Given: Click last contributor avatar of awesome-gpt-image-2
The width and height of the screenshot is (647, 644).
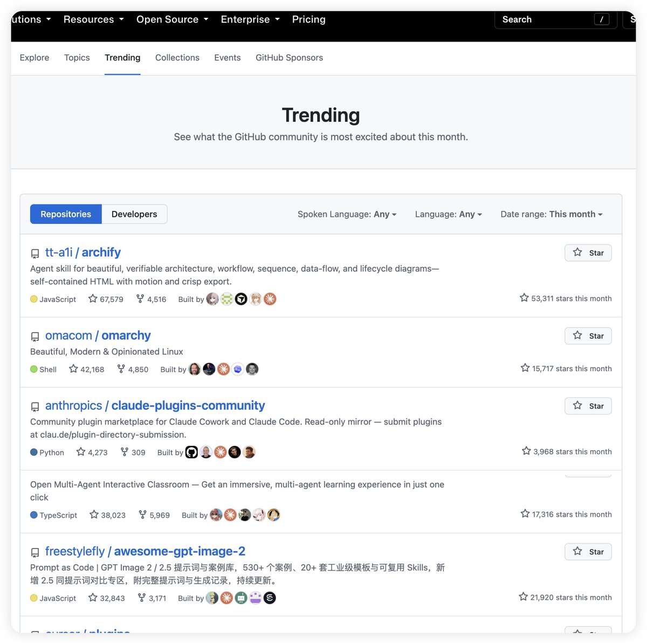Looking at the screenshot, I should pyautogui.click(x=270, y=598).
